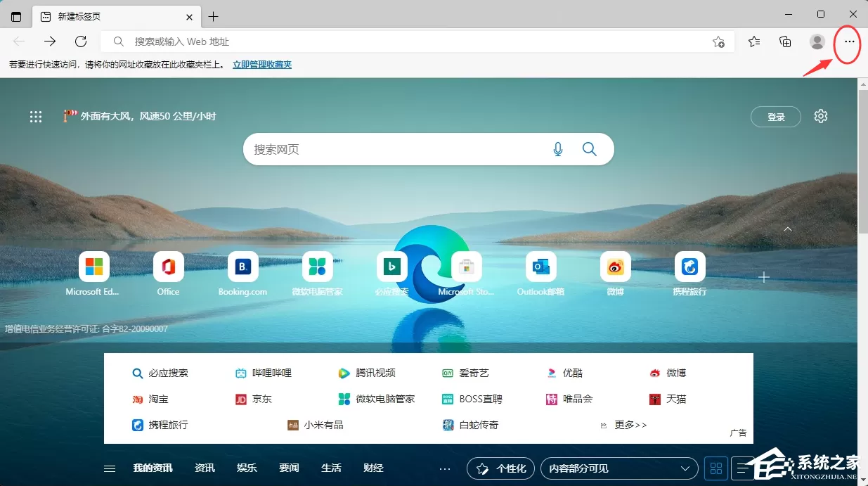Open page settings gear icon
Image resolution: width=868 pixels, height=486 pixels.
point(821,116)
